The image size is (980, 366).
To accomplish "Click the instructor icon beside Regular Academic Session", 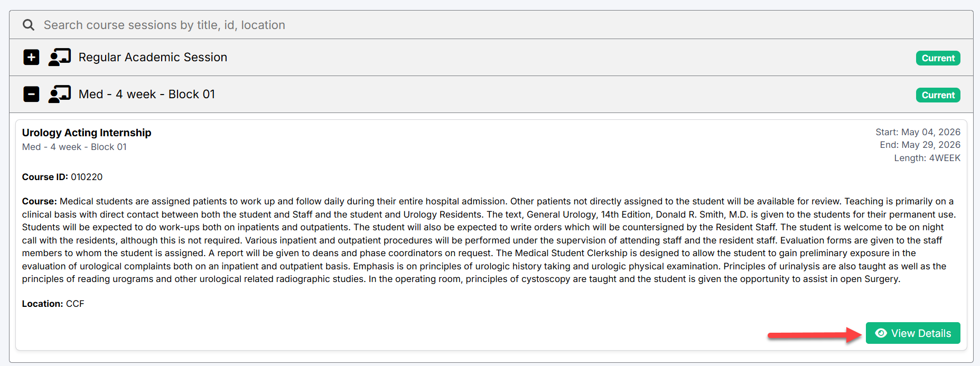I will coord(59,57).
